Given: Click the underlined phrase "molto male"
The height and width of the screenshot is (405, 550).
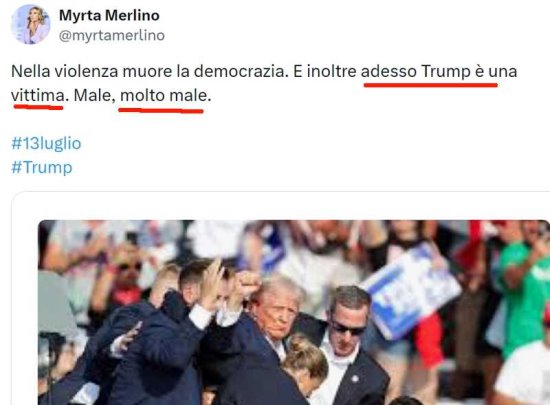Looking at the screenshot, I should [164, 95].
